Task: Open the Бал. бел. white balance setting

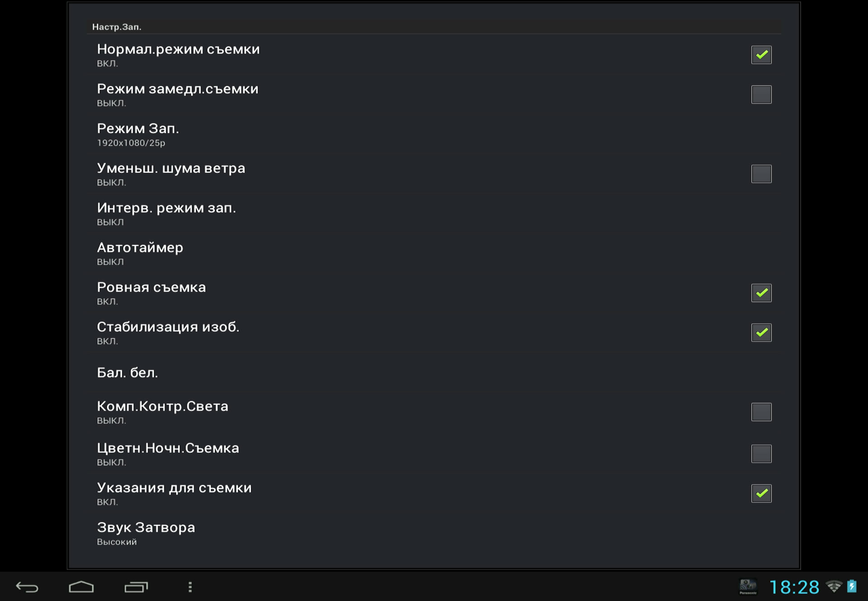Action: [127, 373]
